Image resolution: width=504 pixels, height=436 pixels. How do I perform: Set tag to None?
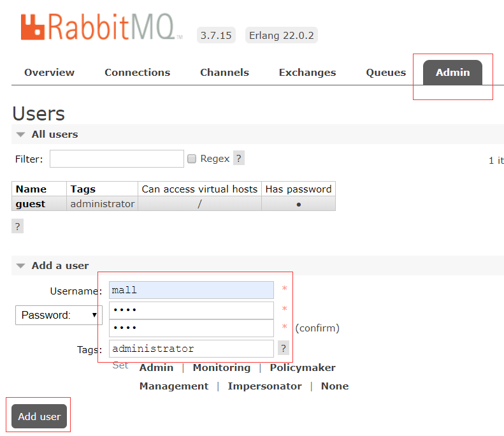pos(335,386)
